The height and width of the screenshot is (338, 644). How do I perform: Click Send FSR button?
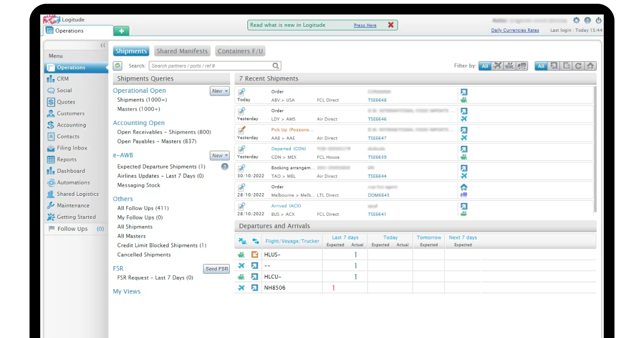[x=217, y=269]
